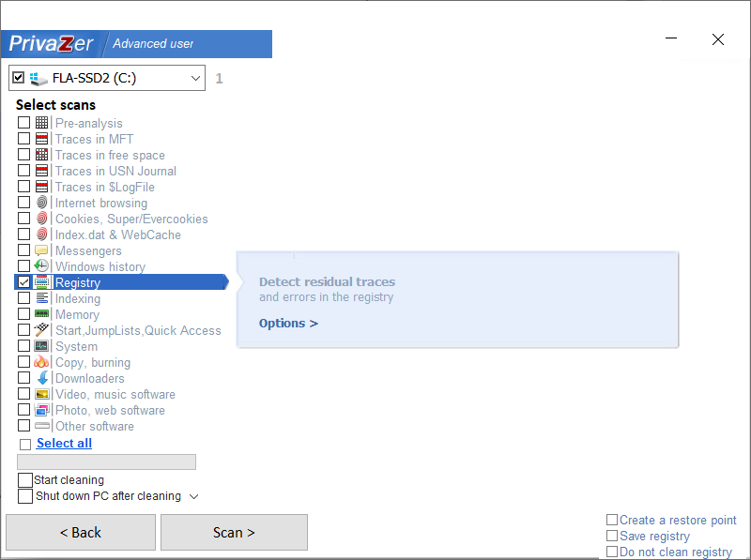751x560 pixels.
Task: Click the Traces in USN Journal icon
Action: pyautogui.click(x=41, y=171)
